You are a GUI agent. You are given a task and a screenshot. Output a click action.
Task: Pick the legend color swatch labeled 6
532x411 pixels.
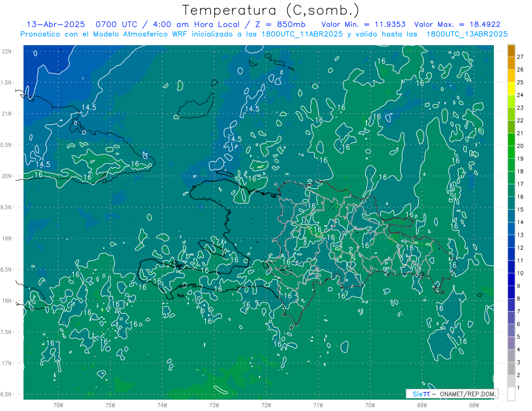[511, 318]
